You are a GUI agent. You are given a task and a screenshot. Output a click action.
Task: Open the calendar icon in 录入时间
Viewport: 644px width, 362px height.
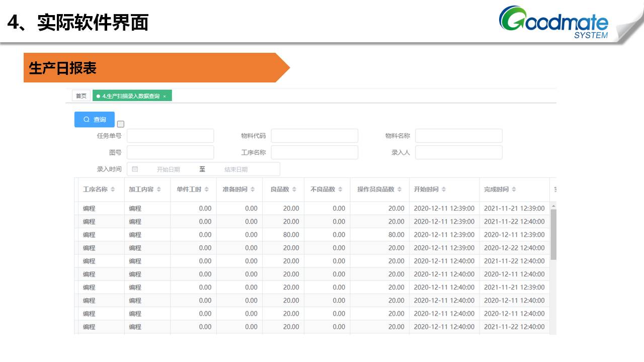pos(135,169)
